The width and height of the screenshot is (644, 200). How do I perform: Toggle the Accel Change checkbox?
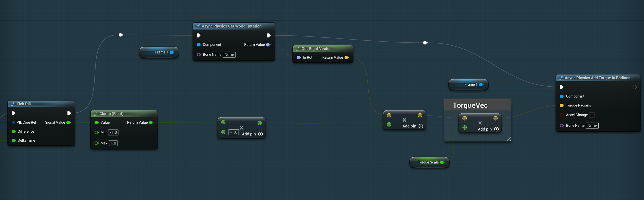[592, 115]
